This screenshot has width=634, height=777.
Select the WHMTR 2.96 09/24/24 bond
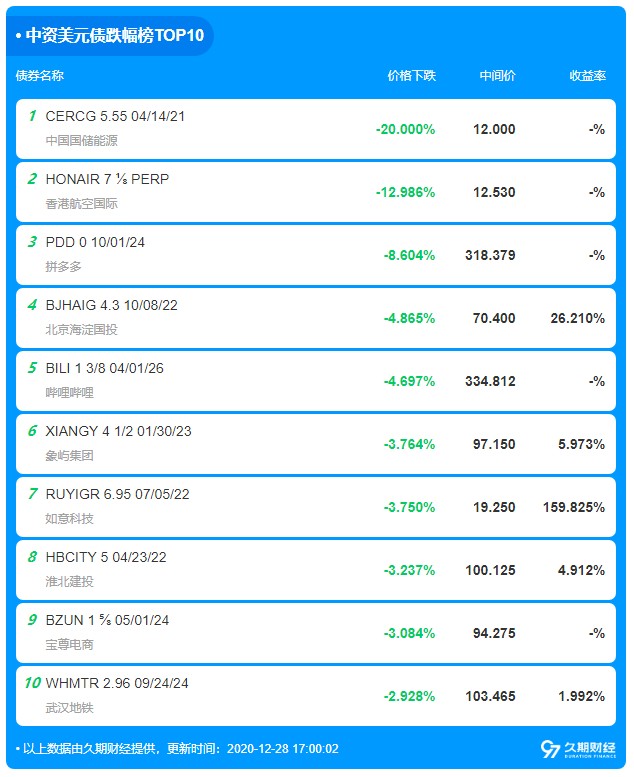point(117,683)
